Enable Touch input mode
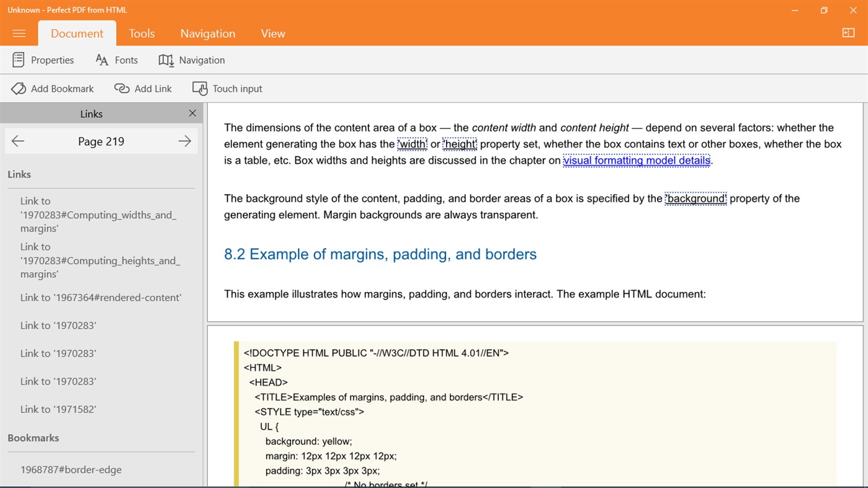Screen dimensions: 868x488 tap(226, 88)
